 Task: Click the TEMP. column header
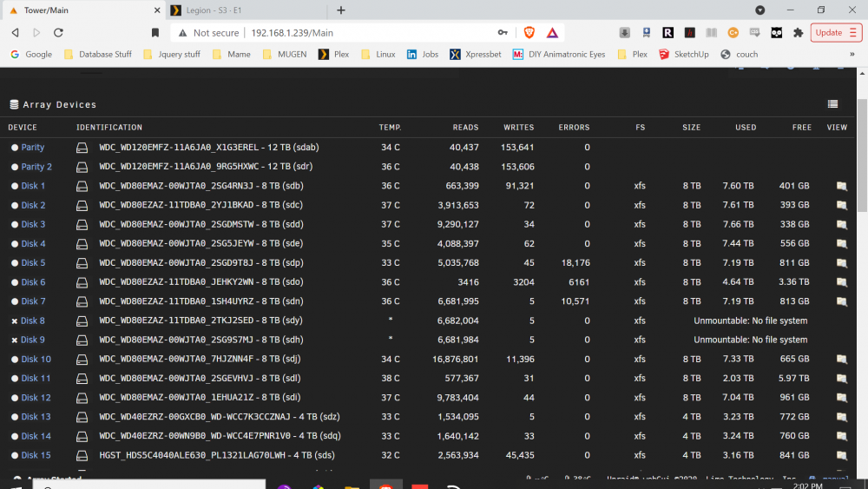pos(391,128)
